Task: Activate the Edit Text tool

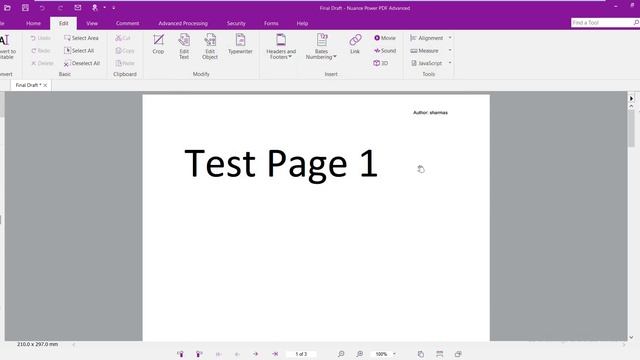Action: pos(184,47)
